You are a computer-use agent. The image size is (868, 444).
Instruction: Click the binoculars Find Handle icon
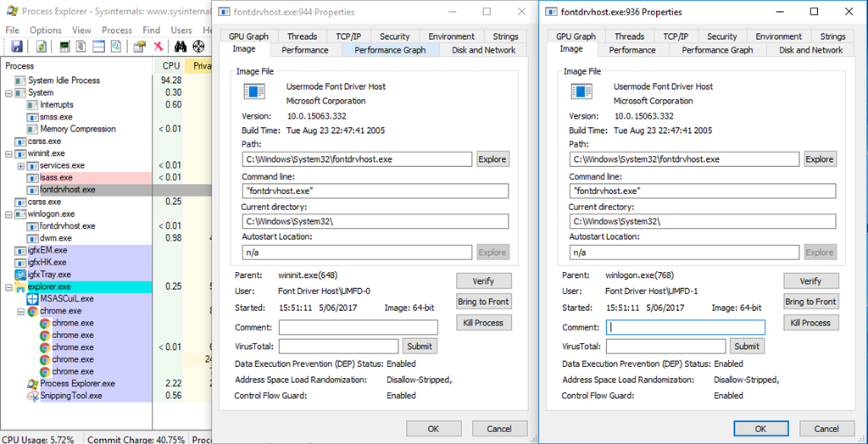pos(180,47)
